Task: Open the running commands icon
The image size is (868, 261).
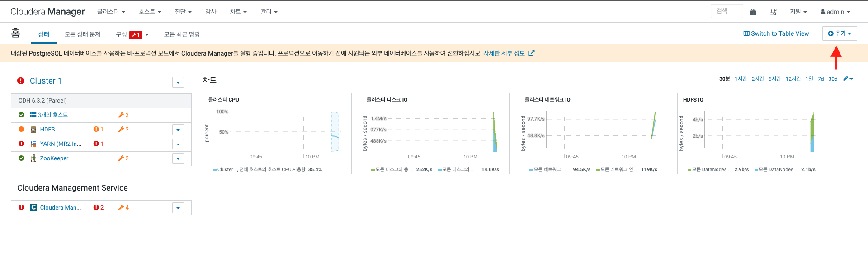Action: 773,12
